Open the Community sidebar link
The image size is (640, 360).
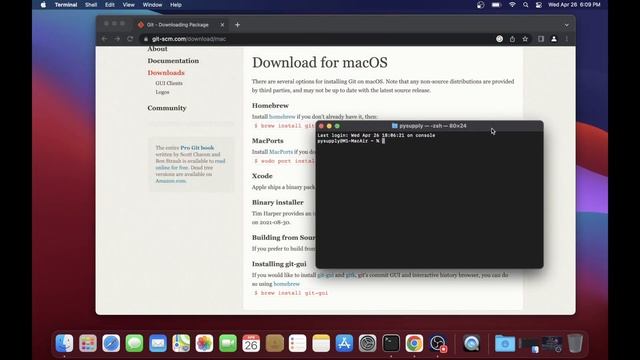[x=167, y=108]
